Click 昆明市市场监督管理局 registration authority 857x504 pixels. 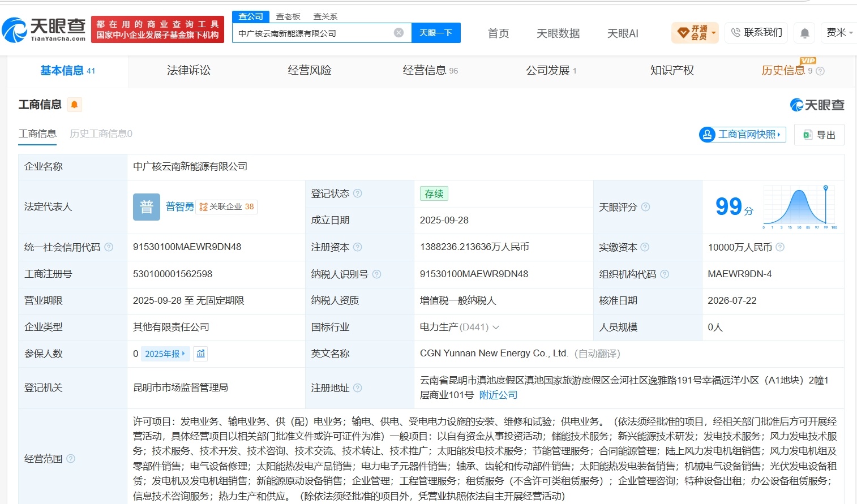pyautogui.click(x=181, y=387)
